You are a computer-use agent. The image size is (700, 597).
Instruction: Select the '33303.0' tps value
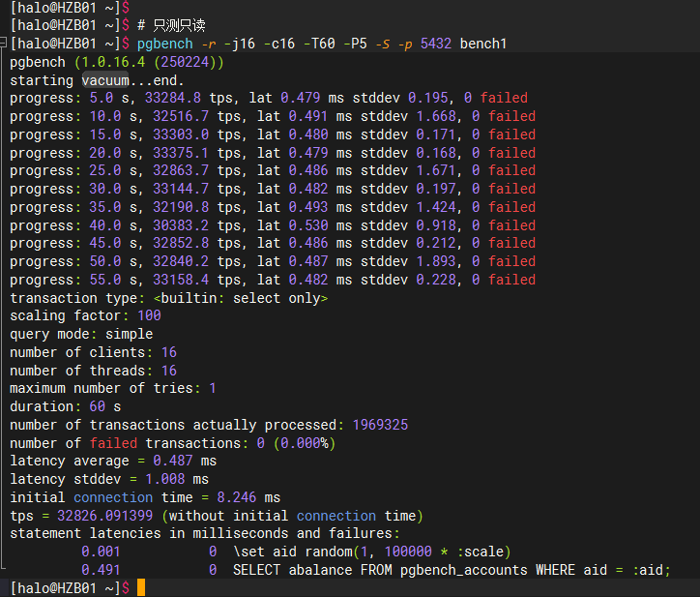pyautogui.click(x=181, y=134)
